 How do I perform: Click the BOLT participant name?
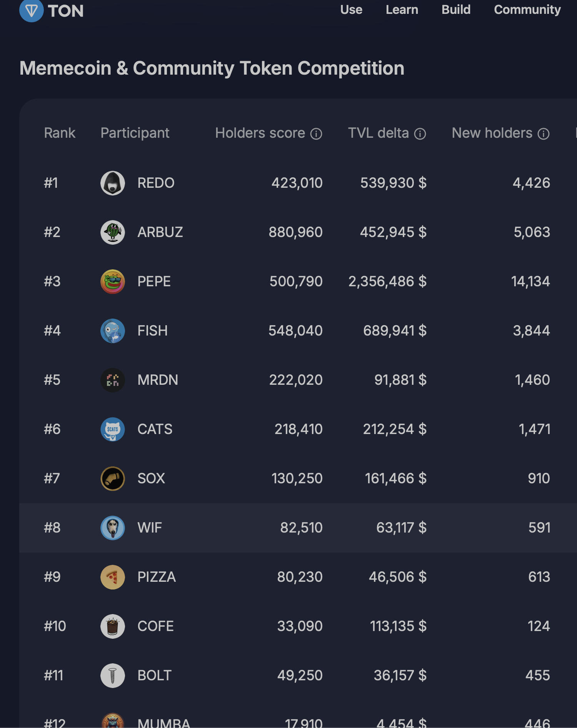coord(154,676)
